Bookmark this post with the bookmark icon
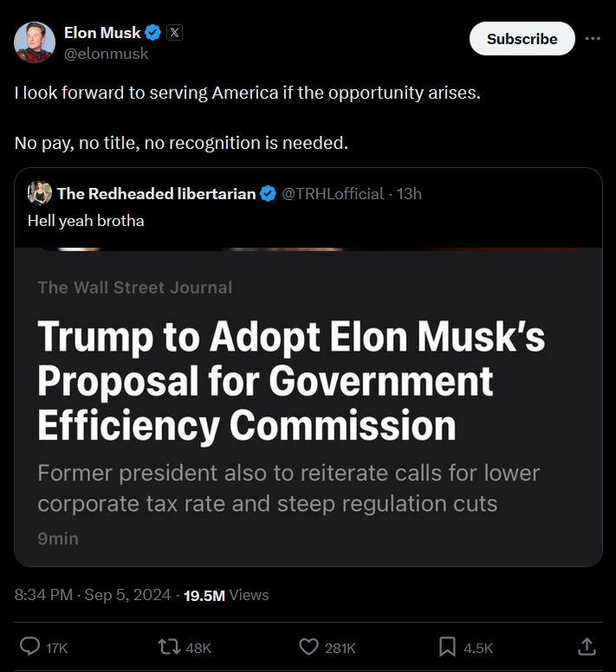616x672 pixels. 448,646
